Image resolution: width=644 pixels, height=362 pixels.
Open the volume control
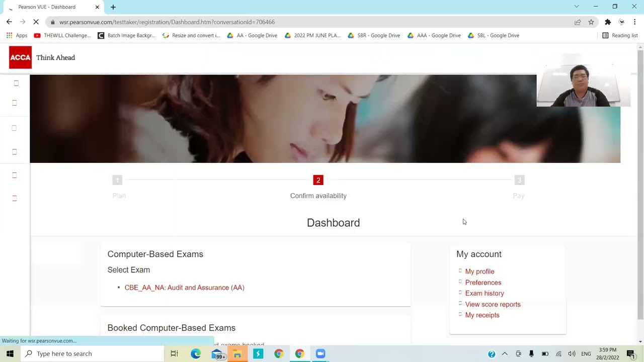tap(572, 354)
